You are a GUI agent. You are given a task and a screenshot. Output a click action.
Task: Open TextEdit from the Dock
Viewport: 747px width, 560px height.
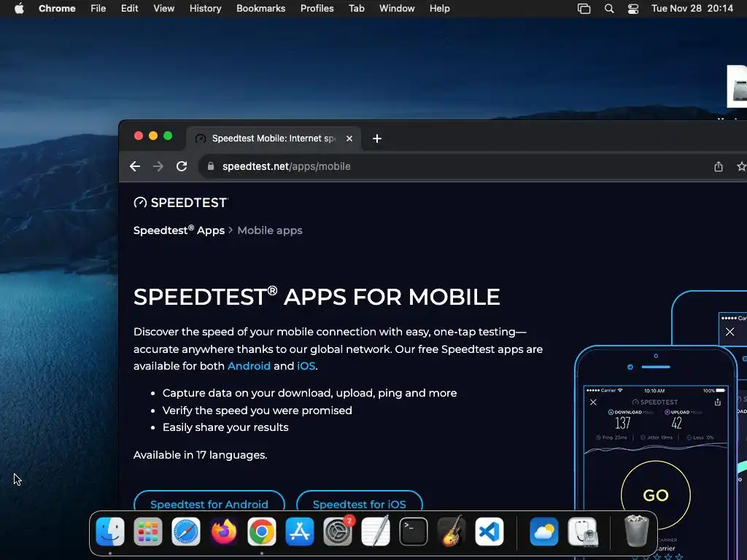click(376, 531)
